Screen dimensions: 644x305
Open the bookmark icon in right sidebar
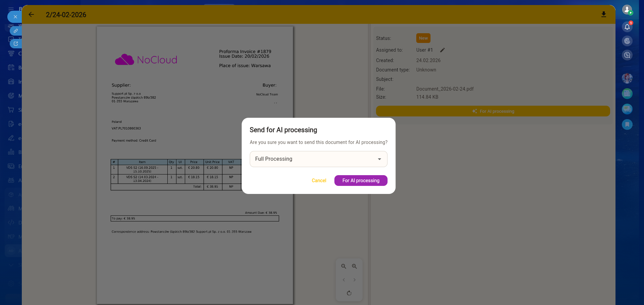coord(627,124)
